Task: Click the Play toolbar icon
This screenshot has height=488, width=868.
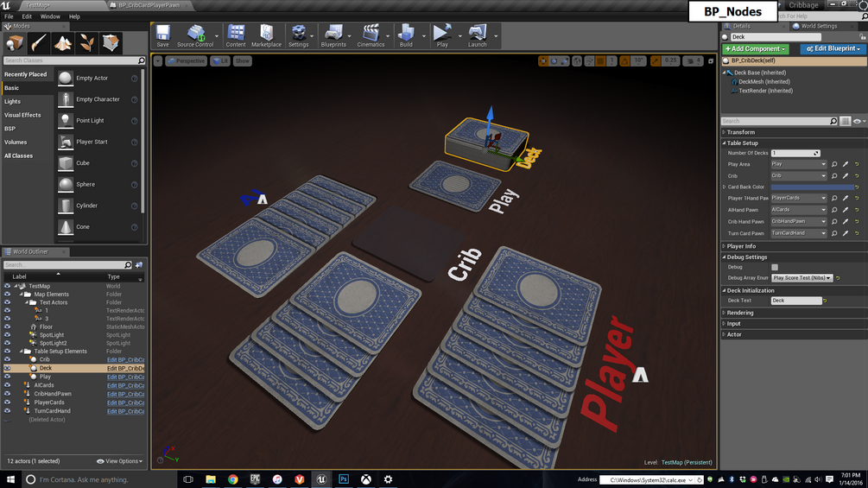Action: (x=442, y=36)
